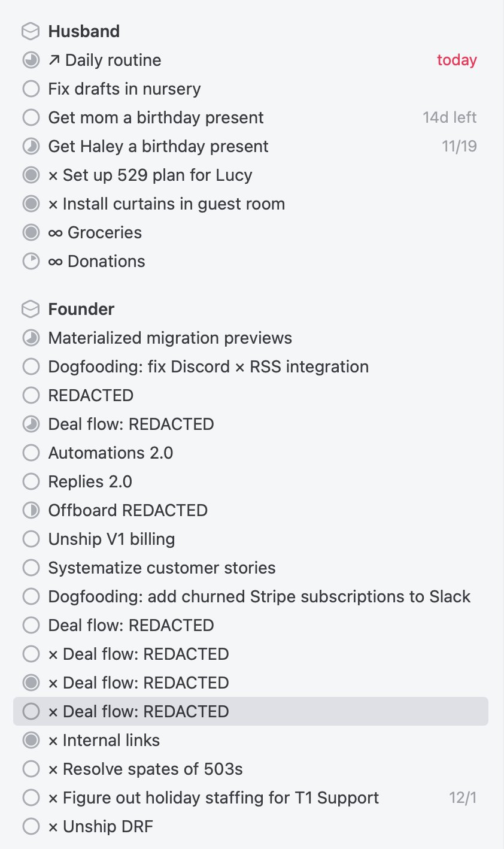The width and height of the screenshot is (504, 849).
Task: Click the Founder area box icon
Action: pyautogui.click(x=31, y=309)
